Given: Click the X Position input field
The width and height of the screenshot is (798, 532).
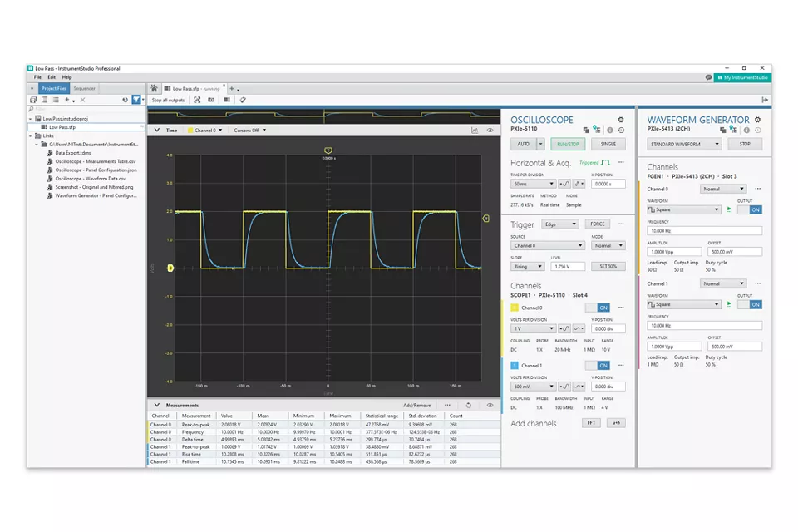Looking at the screenshot, I should (x=608, y=183).
